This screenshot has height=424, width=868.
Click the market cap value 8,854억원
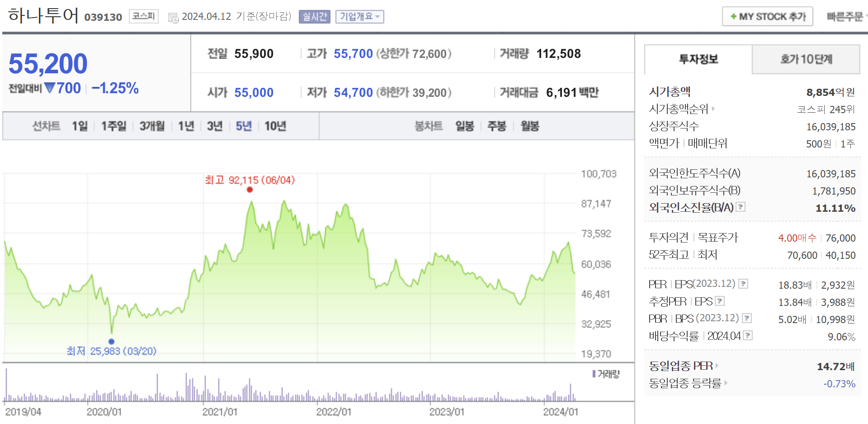[x=830, y=92]
